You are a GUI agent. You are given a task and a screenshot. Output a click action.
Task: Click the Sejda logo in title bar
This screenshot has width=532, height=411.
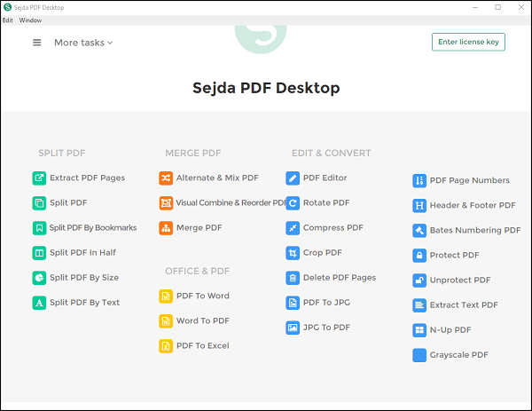[x=7, y=7]
